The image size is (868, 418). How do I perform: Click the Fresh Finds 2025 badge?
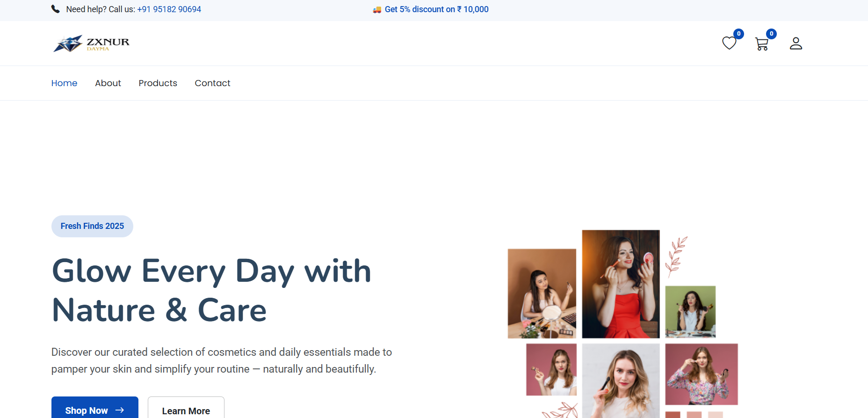[92, 226]
